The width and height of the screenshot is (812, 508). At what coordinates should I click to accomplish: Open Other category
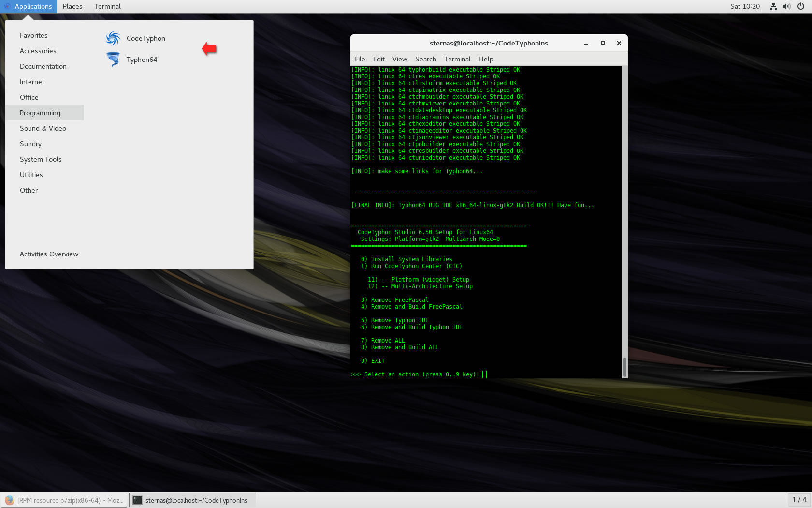pos(44,190)
